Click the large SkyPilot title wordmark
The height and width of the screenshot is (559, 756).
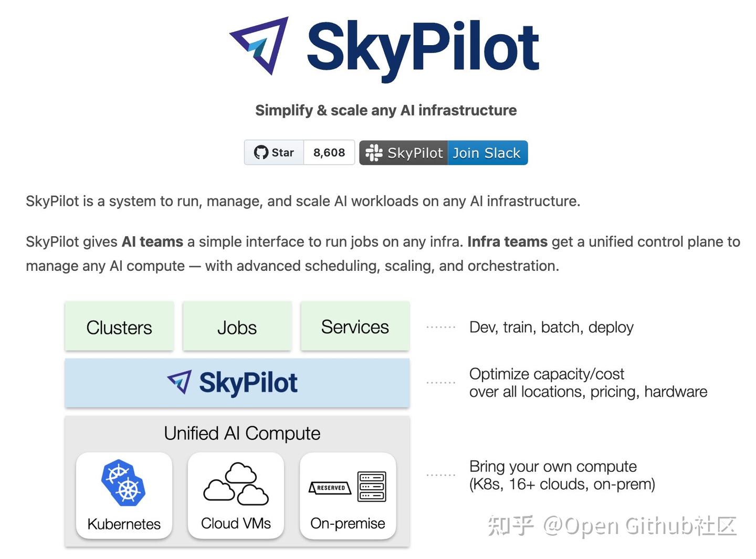423,48
